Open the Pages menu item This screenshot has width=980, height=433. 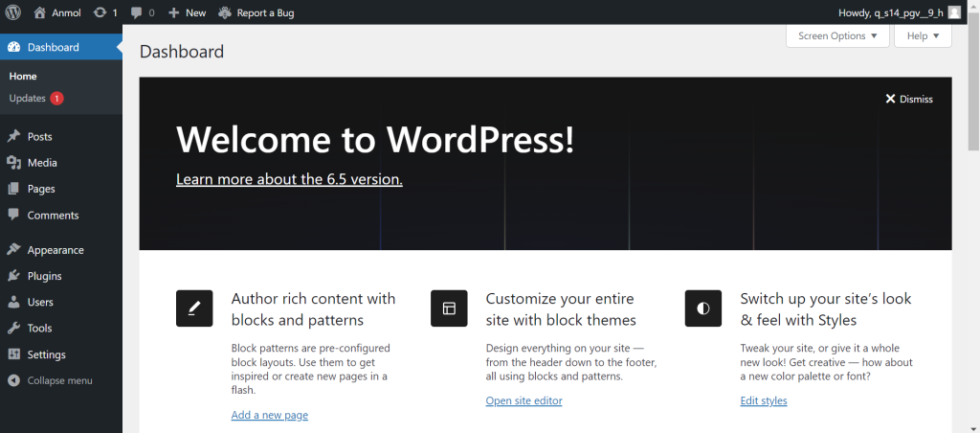pyautogui.click(x=61, y=189)
